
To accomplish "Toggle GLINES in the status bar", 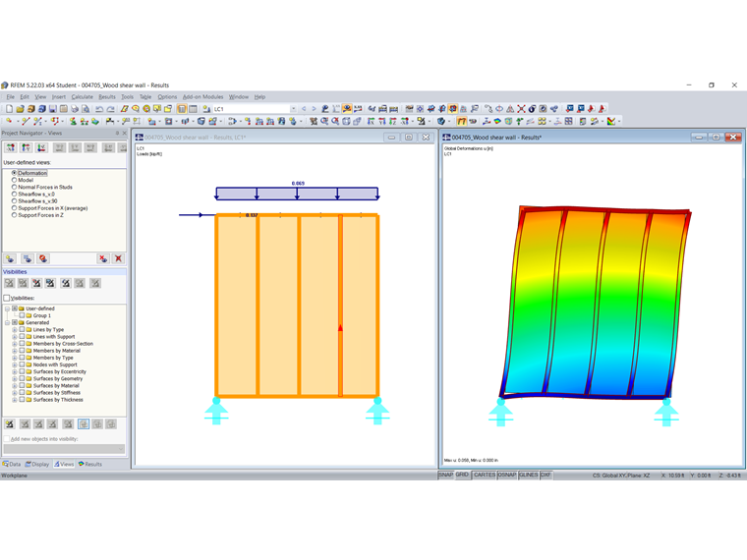I will click(x=529, y=476).
